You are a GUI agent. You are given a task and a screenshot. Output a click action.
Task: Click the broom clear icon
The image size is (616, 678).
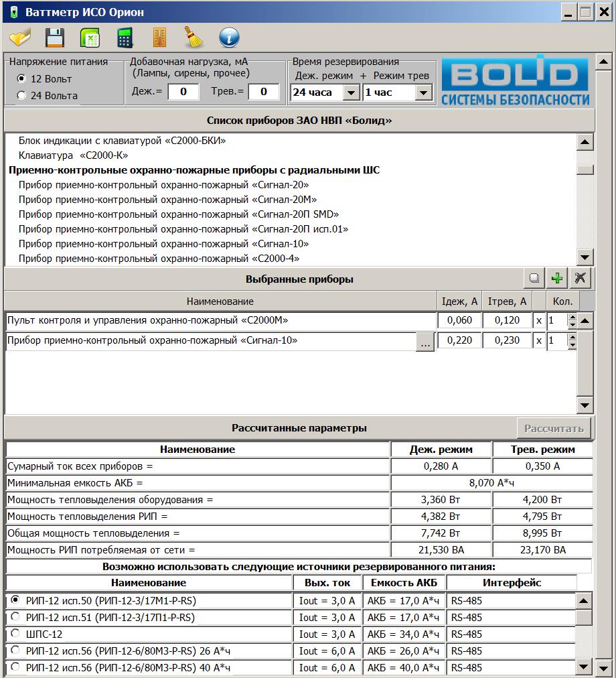tap(194, 38)
